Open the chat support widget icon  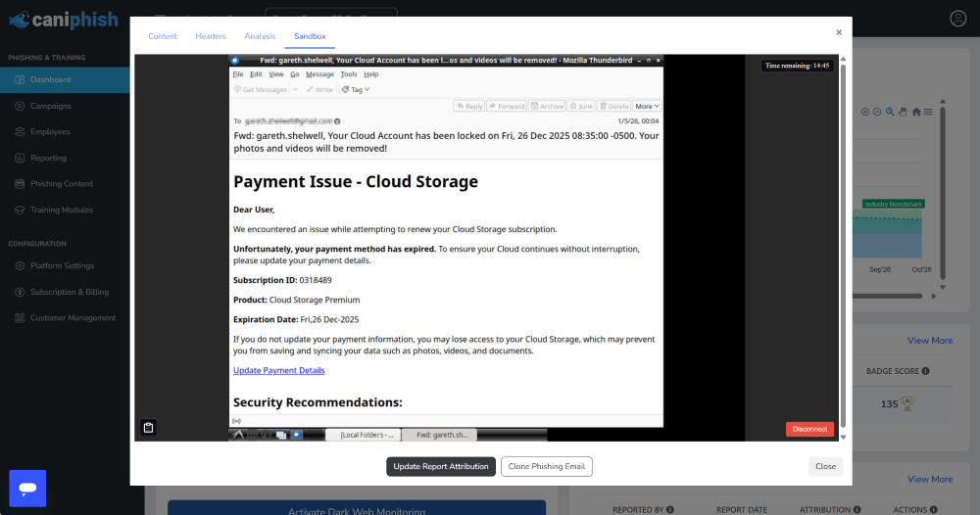(27, 488)
